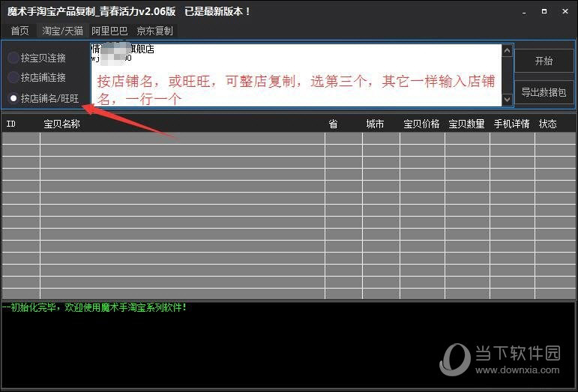Image resolution: width=578 pixels, height=392 pixels.
Task: Click the 开始 button
Action: [x=544, y=61]
